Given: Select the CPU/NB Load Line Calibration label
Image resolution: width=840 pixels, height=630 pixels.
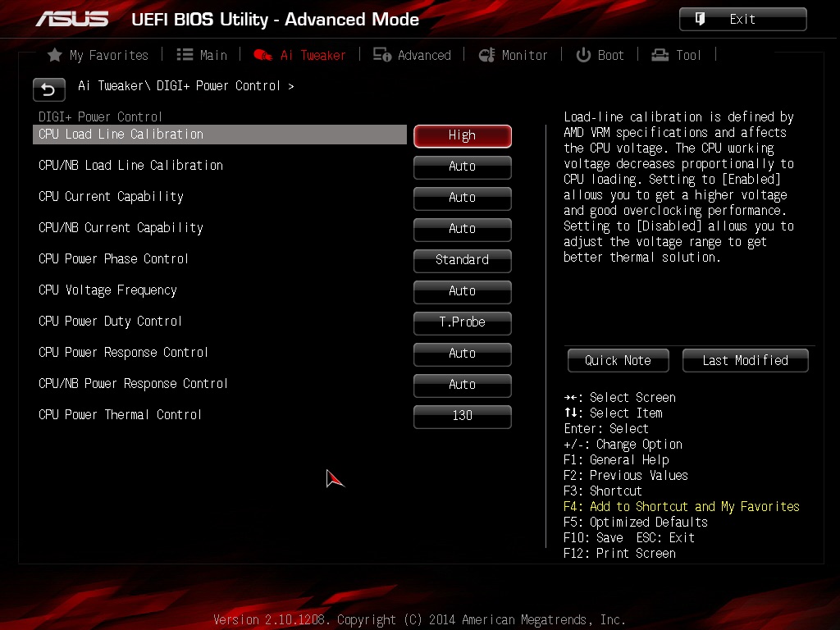Looking at the screenshot, I should point(130,166).
